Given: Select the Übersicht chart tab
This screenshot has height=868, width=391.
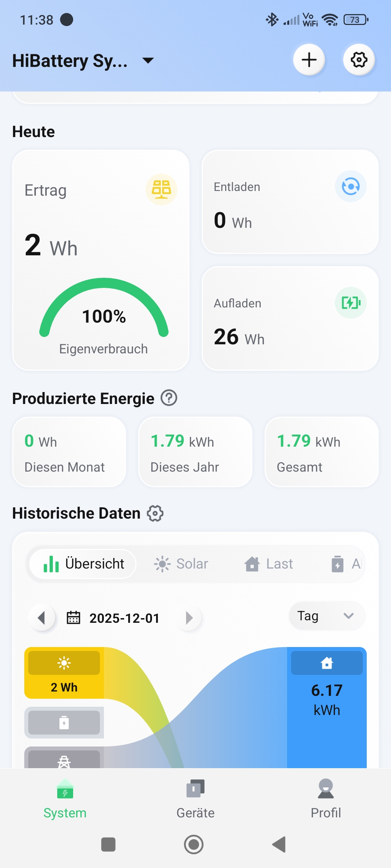Looking at the screenshot, I should pos(83,564).
